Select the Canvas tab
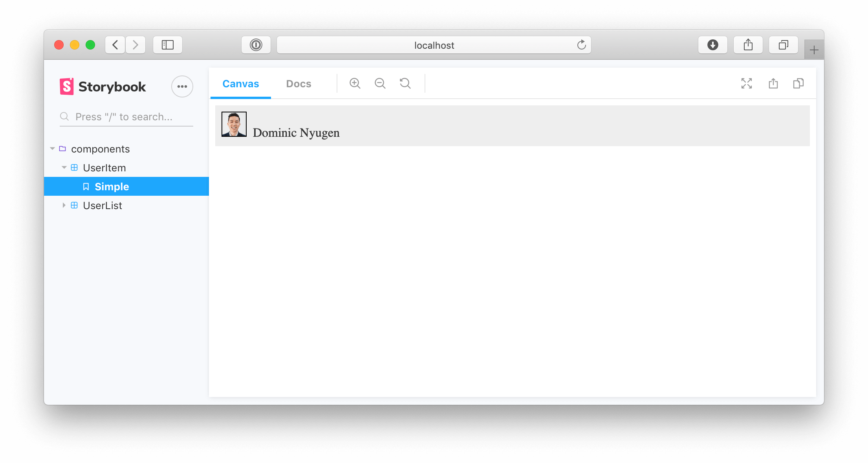 tap(240, 83)
